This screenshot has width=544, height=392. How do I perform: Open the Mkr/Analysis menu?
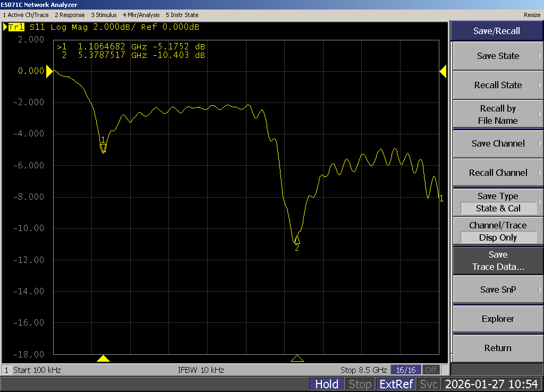[x=141, y=15]
